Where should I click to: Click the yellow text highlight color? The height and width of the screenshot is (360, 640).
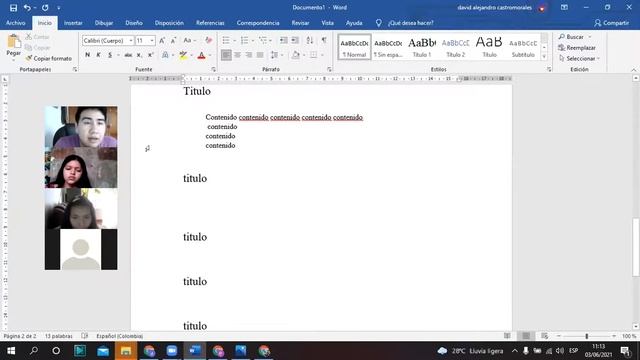click(x=183, y=55)
